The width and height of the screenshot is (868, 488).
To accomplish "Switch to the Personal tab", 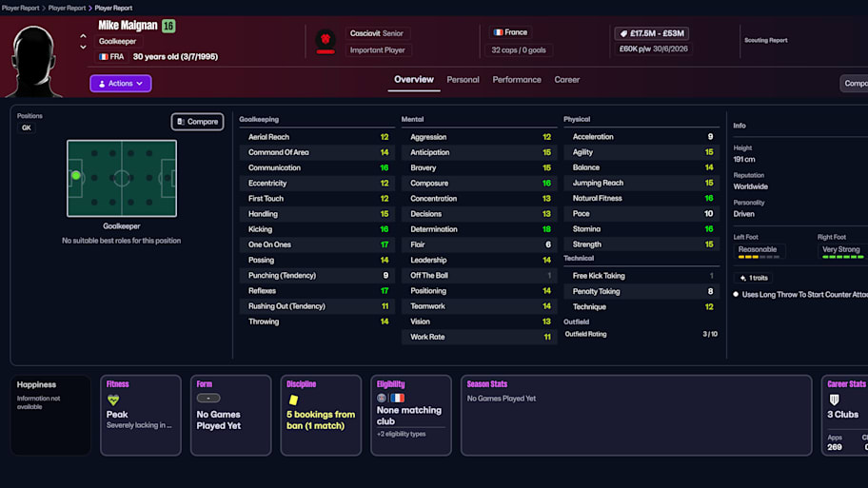I will click(463, 80).
